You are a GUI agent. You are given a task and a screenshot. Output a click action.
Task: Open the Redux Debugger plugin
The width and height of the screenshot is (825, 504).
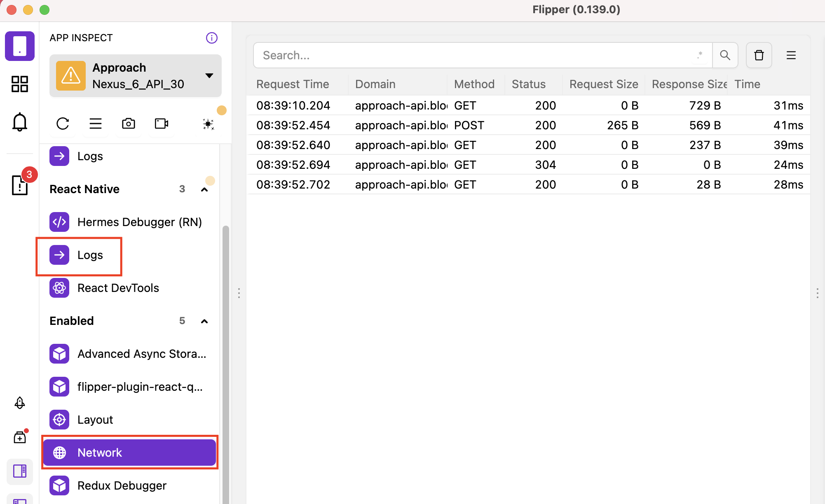pyautogui.click(x=122, y=485)
